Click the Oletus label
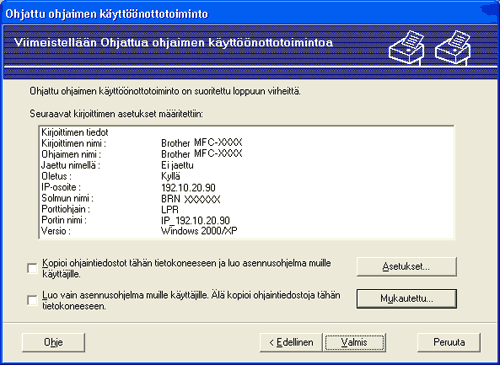Screen dimensions: 500x365 pyautogui.click(x=56, y=176)
